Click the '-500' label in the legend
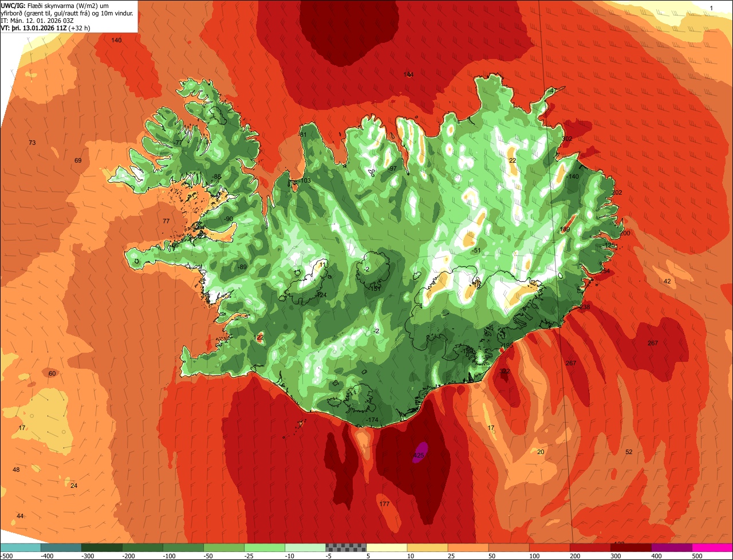The width and height of the screenshot is (733, 560). point(6,556)
